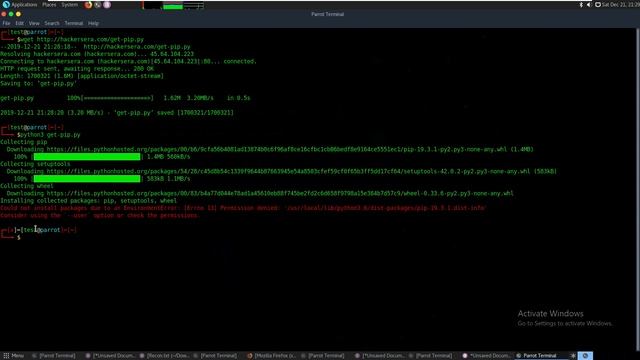Open the Edit menu

[20, 23]
